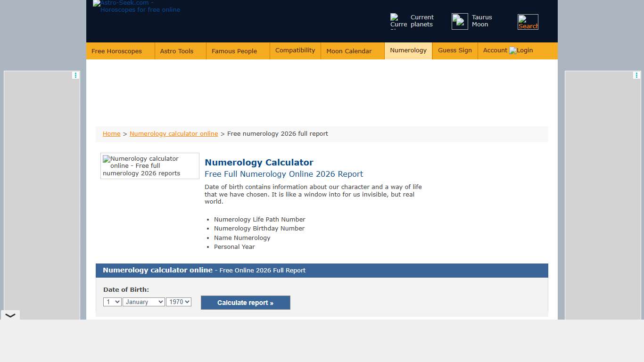Click the Login icon next to Account
Image resolution: width=644 pixels, height=362 pixels.
click(513, 50)
